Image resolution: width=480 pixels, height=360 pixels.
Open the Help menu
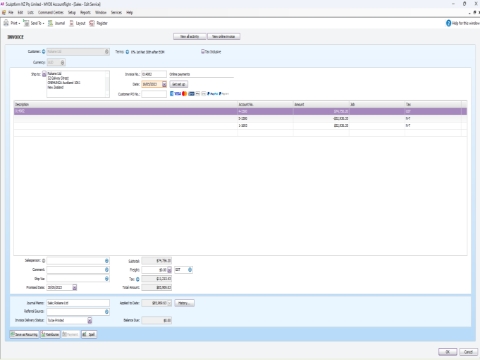(129, 12)
